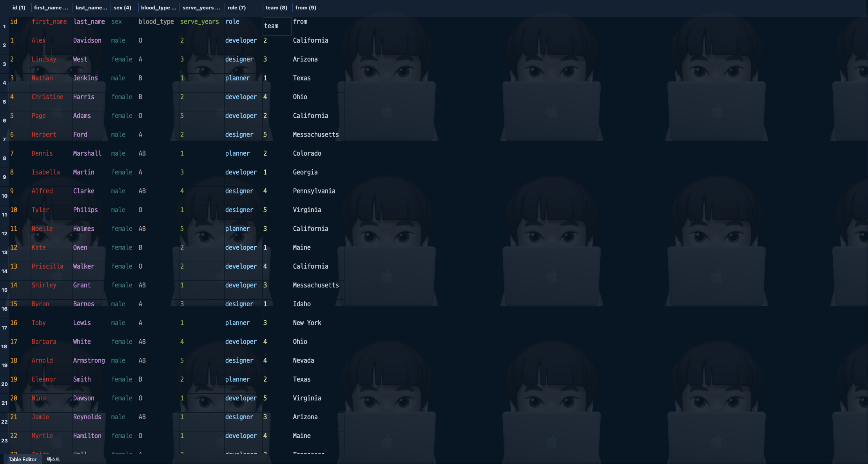Open the 텍스트 tab at bottom
The height and width of the screenshot is (464, 868).
point(53,459)
